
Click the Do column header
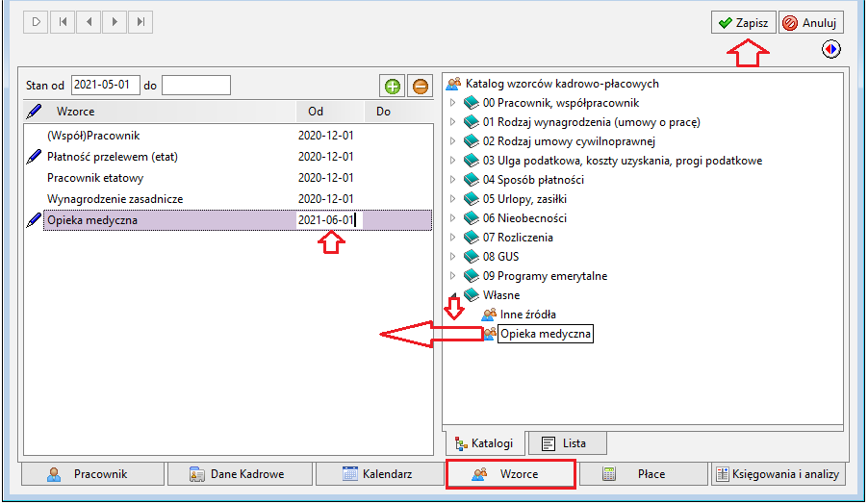398,112
